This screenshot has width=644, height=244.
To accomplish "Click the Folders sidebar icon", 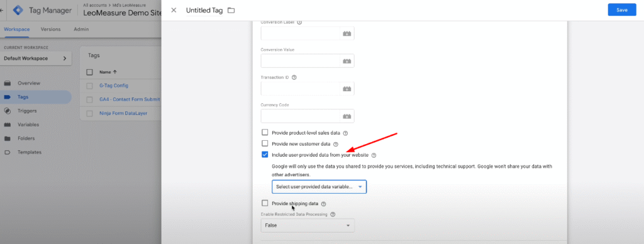I will pyautogui.click(x=8, y=138).
